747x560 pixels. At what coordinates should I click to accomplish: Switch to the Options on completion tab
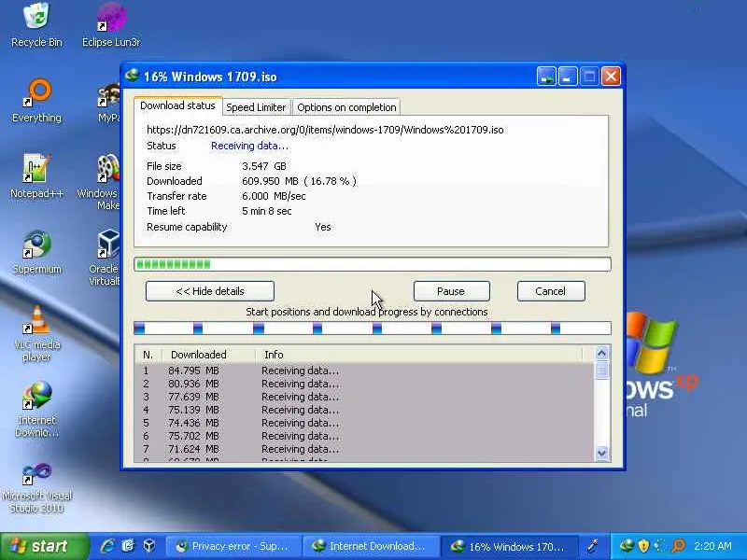coord(346,107)
